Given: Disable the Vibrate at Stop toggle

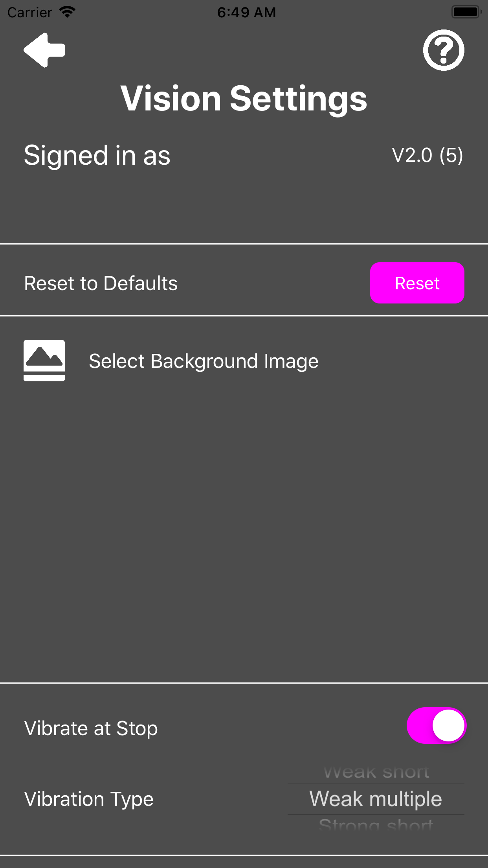Looking at the screenshot, I should pyautogui.click(x=436, y=725).
